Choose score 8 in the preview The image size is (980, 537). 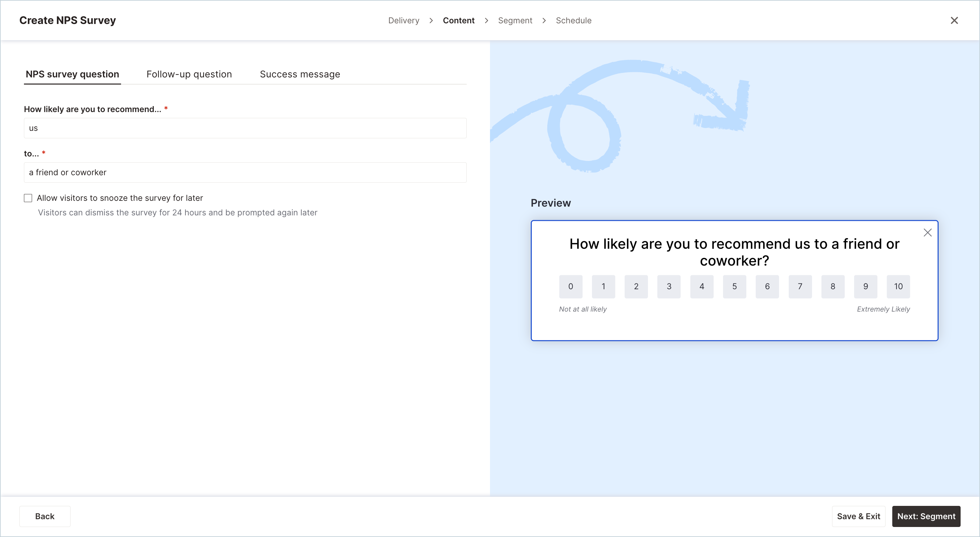833,287
